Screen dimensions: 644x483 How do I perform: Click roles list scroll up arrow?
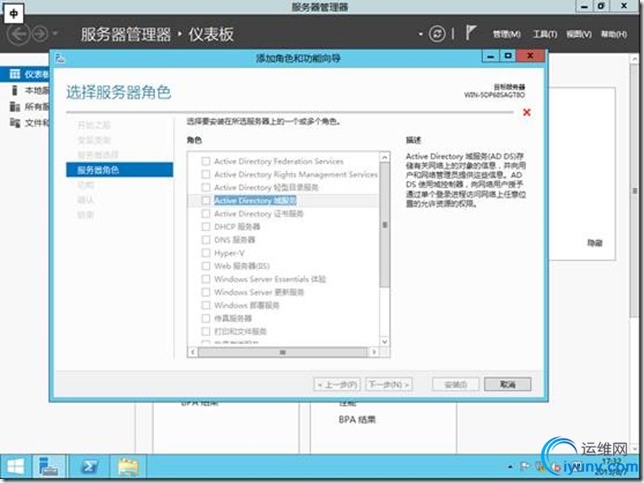click(x=384, y=157)
